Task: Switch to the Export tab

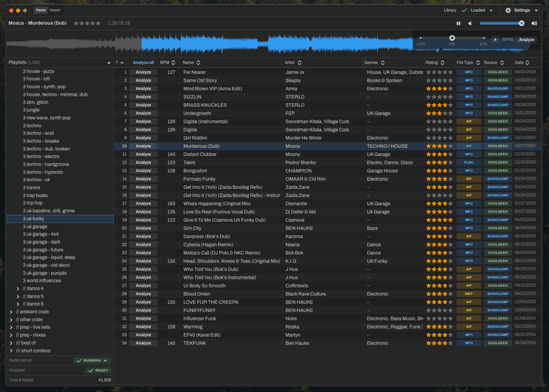Action: (55, 10)
